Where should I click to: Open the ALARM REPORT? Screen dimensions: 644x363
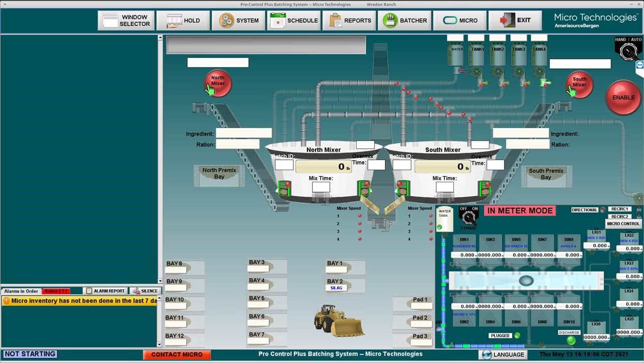[x=105, y=291]
